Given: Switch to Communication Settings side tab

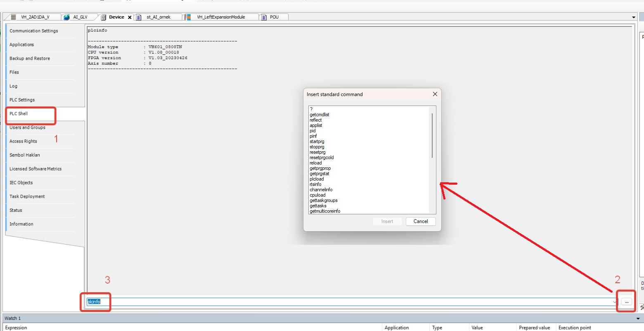Looking at the screenshot, I should click(x=34, y=31).
